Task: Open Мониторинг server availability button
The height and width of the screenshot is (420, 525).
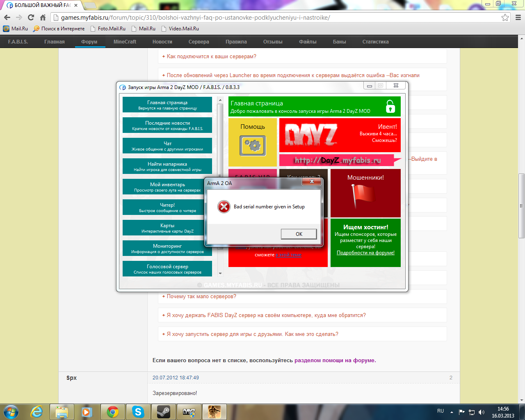Action: [x=167, y=248]
